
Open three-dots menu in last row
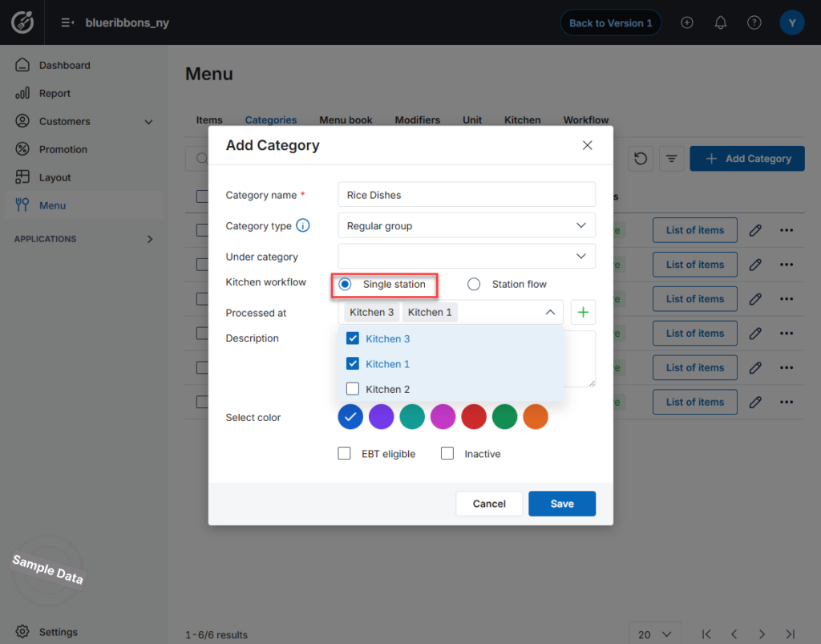[x=787, y=402]
